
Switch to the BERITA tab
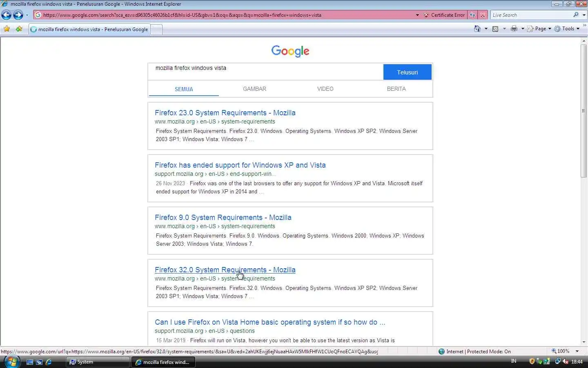coord(396,89)
